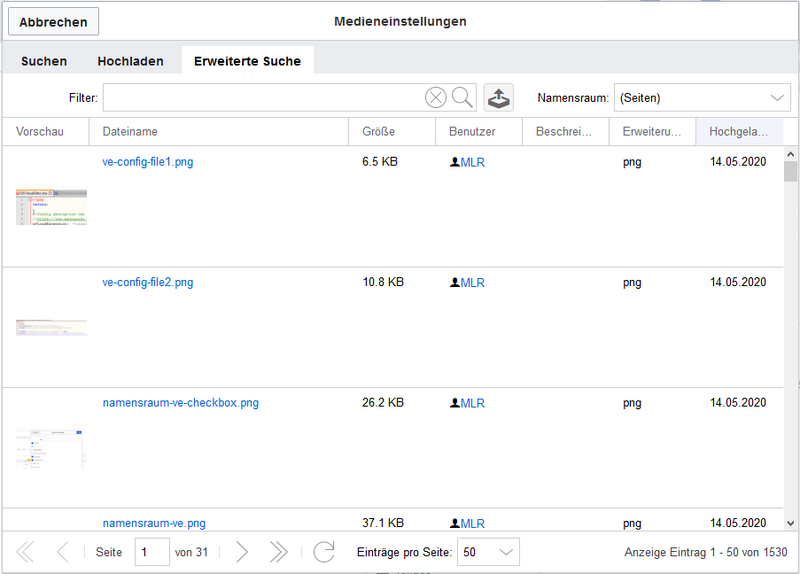Click the user icon beside MLR for ve-config-file1.png
800x574 pixels.
click(x=454, y=162)
